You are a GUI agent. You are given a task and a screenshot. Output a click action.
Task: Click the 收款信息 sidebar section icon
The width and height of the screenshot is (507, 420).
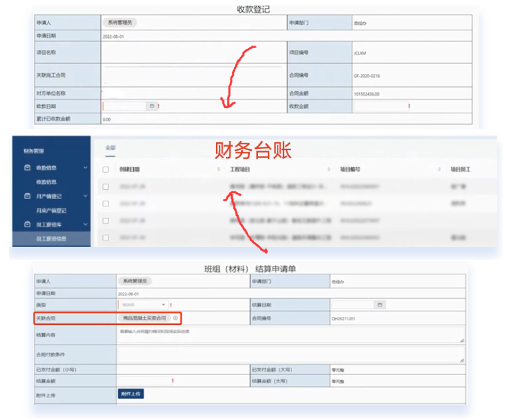click(27, 168)
